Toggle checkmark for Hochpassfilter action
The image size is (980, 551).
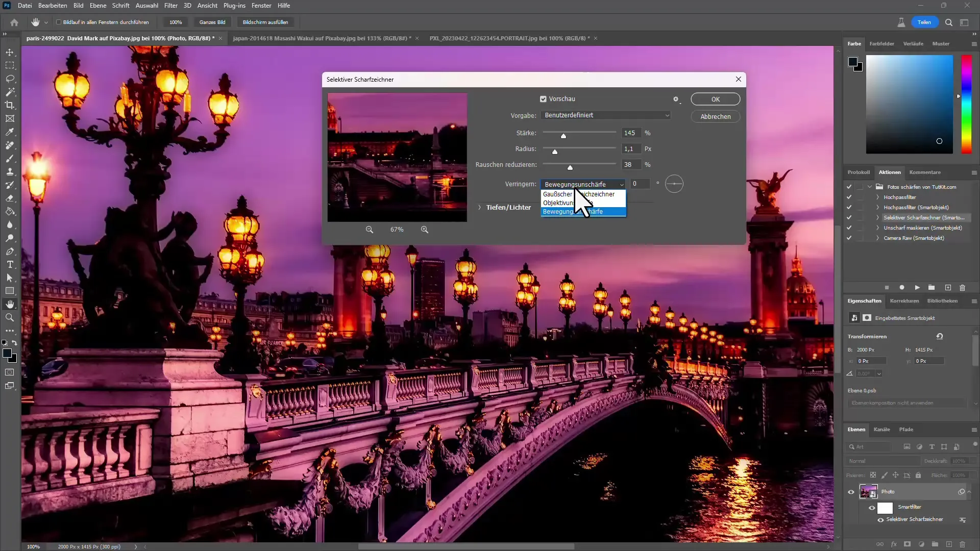click(849, 197)
